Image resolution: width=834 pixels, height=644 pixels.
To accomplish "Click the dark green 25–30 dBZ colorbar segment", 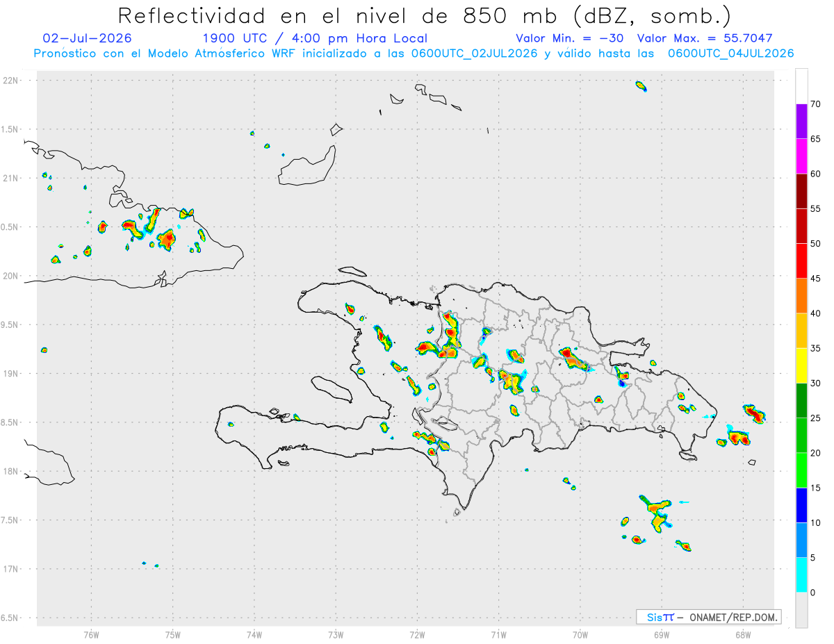I will tap(801, 401).
